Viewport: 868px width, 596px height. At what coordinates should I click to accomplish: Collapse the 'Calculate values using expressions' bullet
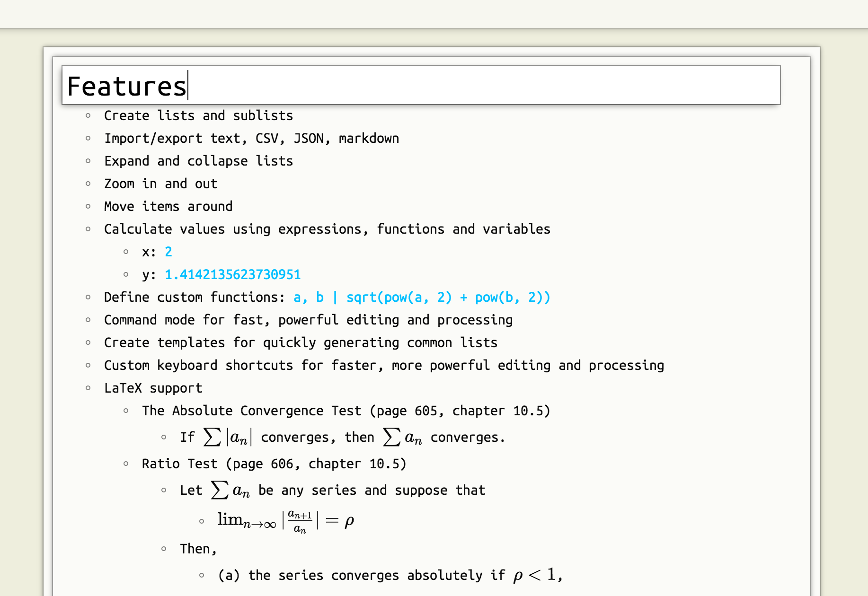[88, 229]
